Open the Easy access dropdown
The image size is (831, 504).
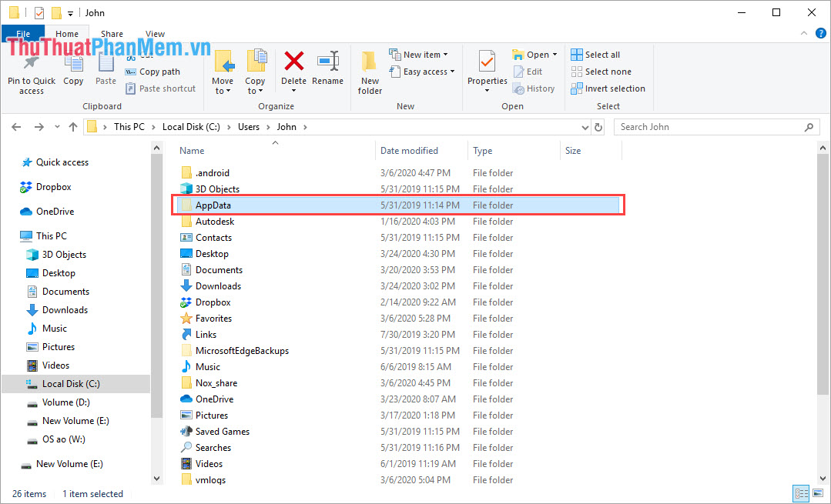pyautogui.click(x=422, y=71)
